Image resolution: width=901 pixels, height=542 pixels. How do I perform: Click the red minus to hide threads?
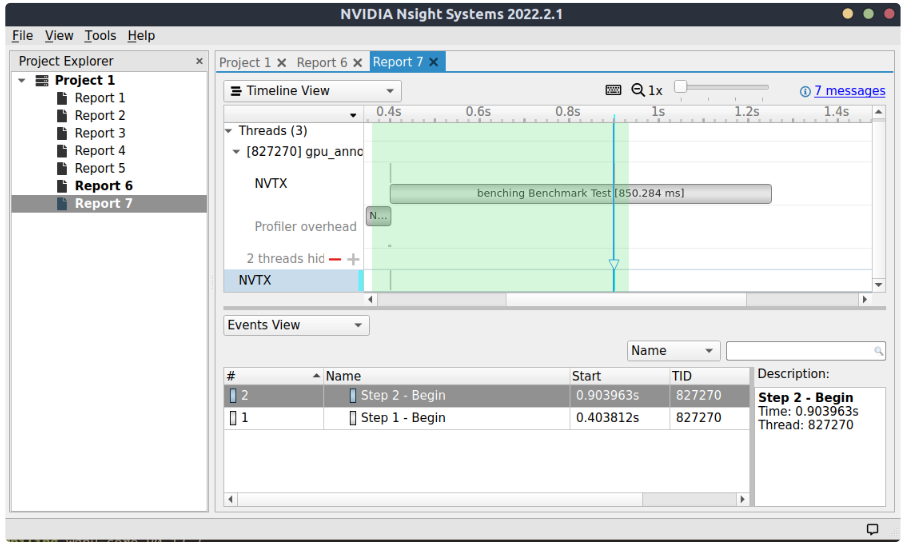click(x=335, y=259)
